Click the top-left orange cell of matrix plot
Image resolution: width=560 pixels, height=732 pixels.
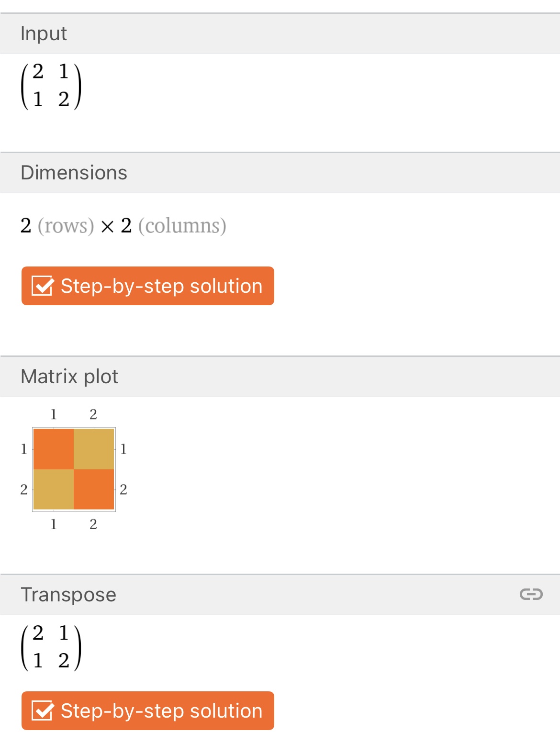click(x=54, y=449)
